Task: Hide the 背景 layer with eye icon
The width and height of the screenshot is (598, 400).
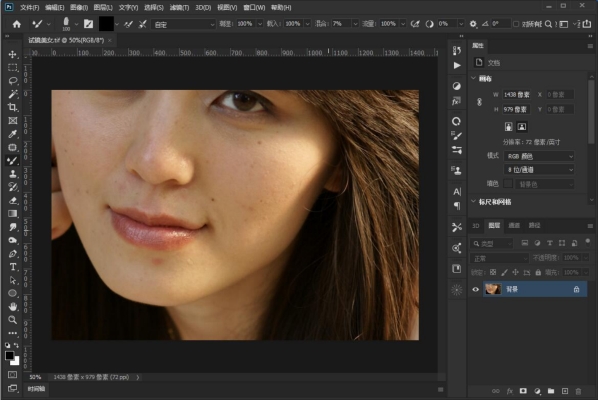Action: [x=475, y=289]
